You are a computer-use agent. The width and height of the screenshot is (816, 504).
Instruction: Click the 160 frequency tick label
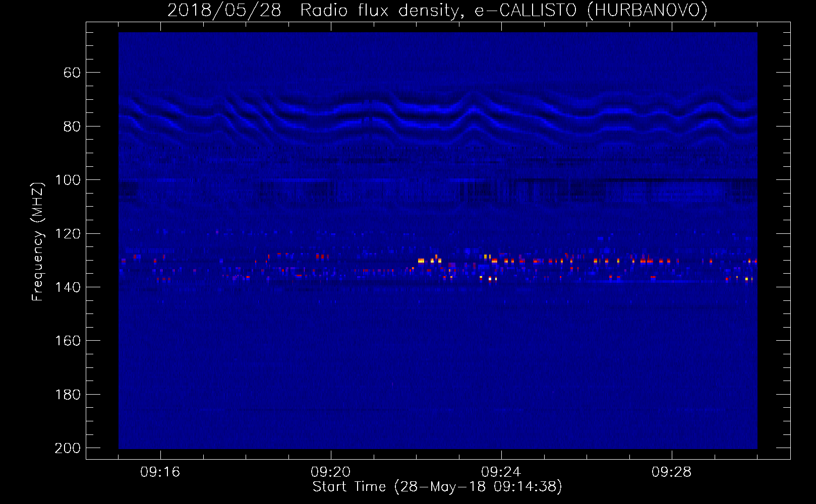68,341
